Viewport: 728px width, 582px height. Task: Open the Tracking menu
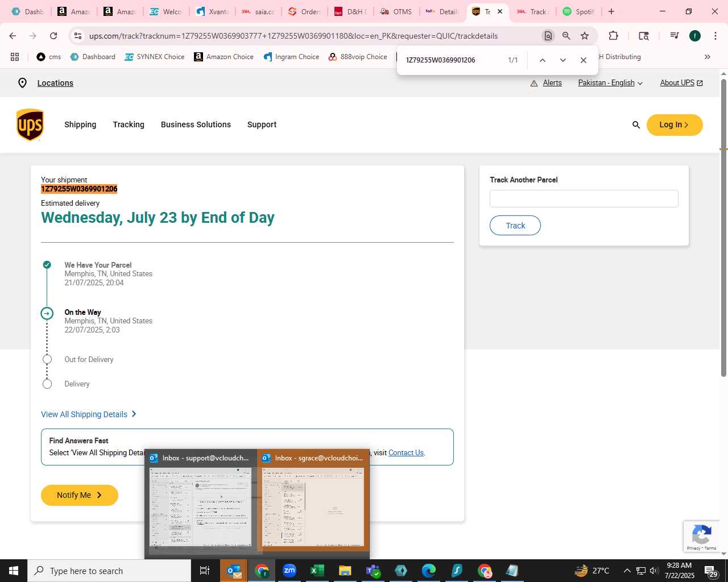129,124
